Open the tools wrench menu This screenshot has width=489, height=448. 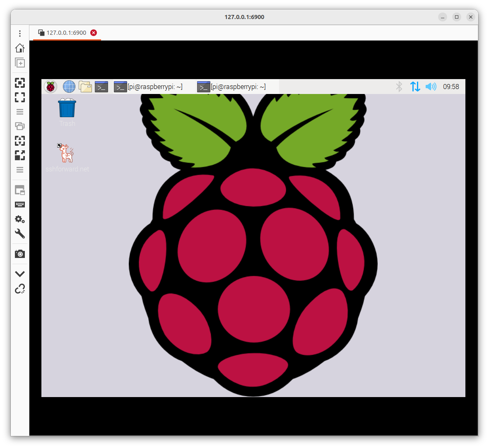pos(19,234)
